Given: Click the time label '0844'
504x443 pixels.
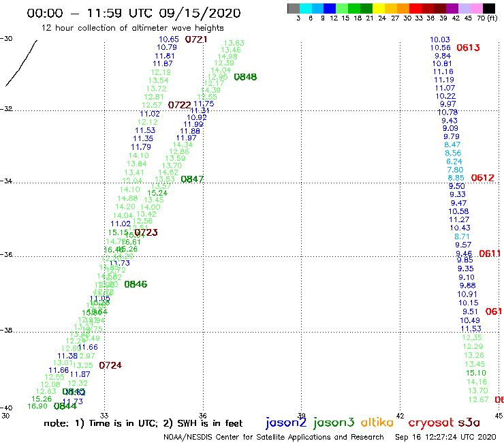Looking at the screenshot, I should click(x=65, y=406).
